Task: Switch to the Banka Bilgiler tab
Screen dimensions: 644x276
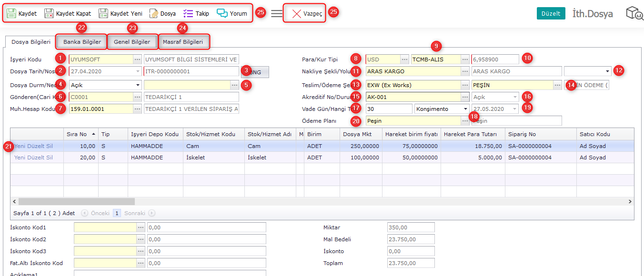Action: tap(82, 42)
